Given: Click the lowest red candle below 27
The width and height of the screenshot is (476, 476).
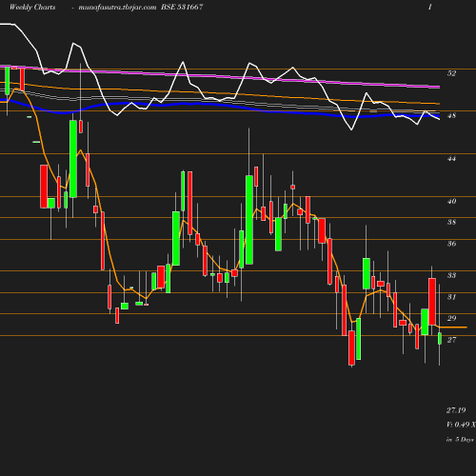Looking at the screenshot, I should pyautogui.click(x=351, y=347).
